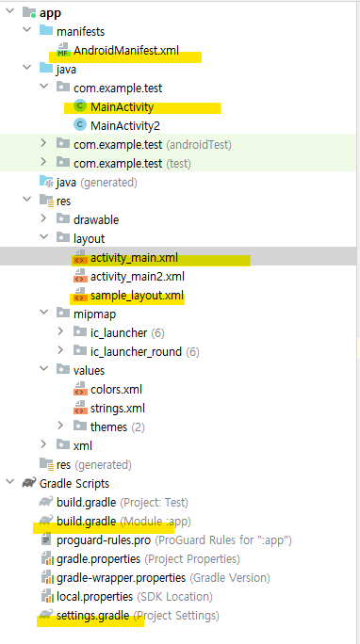Click the colors.xml file icon

pyautogui.click(x=80, y=390)
